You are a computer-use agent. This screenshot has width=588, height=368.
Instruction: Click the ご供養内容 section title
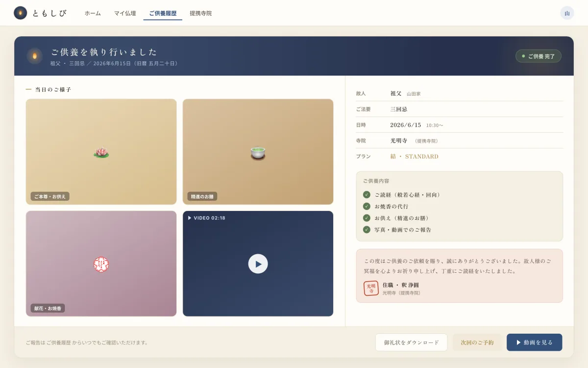tap(376, 181)
